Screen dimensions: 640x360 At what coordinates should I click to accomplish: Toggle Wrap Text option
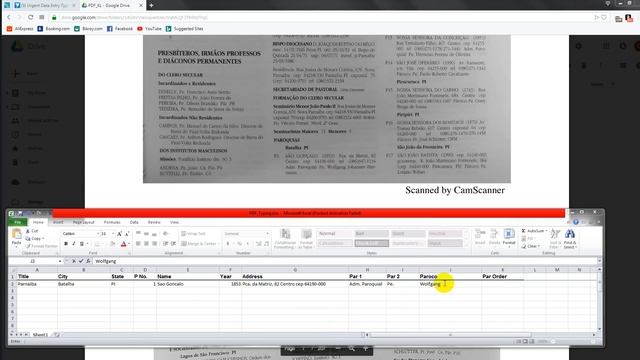coord(193,234)
